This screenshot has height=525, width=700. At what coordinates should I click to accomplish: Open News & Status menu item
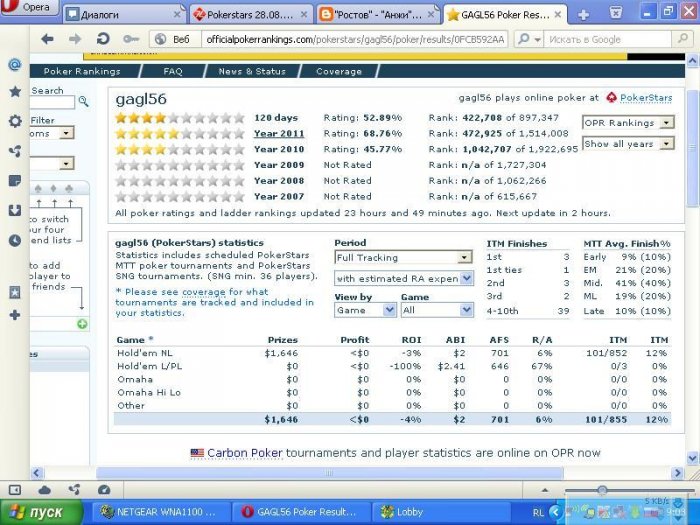[252, 71]
